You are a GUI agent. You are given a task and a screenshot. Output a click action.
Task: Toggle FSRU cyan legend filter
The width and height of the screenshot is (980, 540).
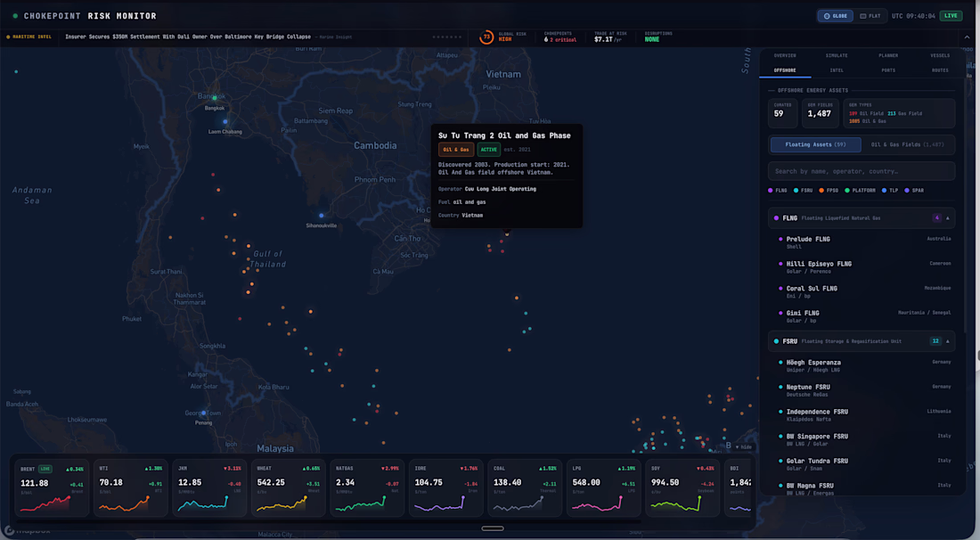[803, 191]
